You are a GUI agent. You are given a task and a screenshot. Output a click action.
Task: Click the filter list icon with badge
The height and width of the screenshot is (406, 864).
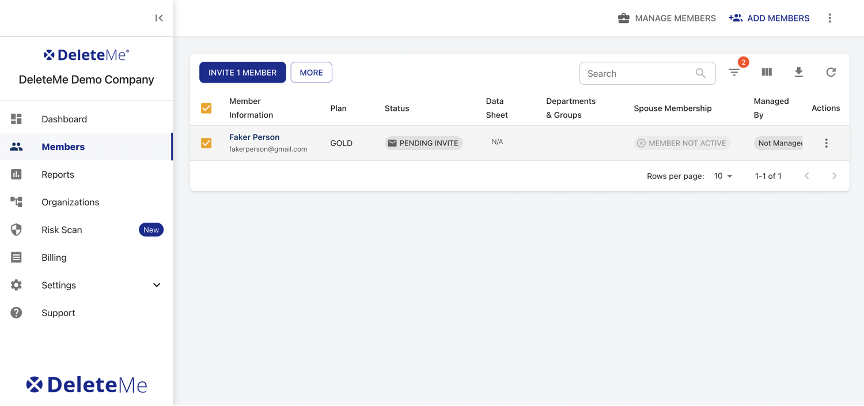click(735, 73)
